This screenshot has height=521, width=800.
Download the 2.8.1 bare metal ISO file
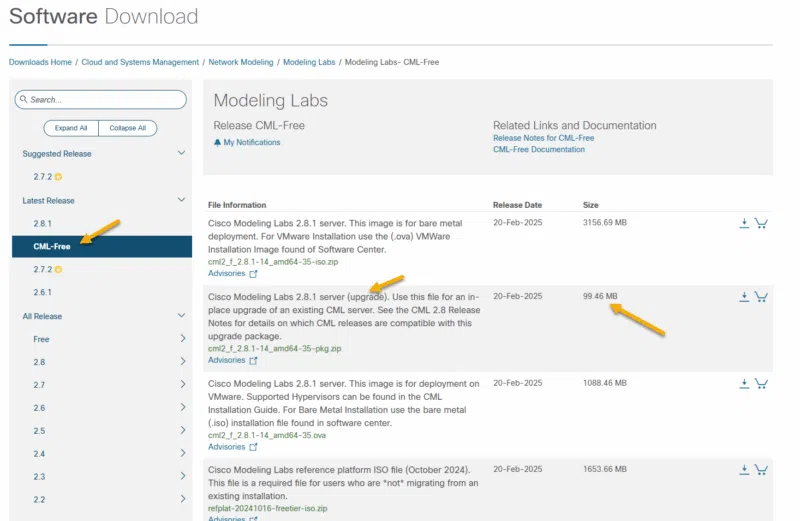coord(744,223)
